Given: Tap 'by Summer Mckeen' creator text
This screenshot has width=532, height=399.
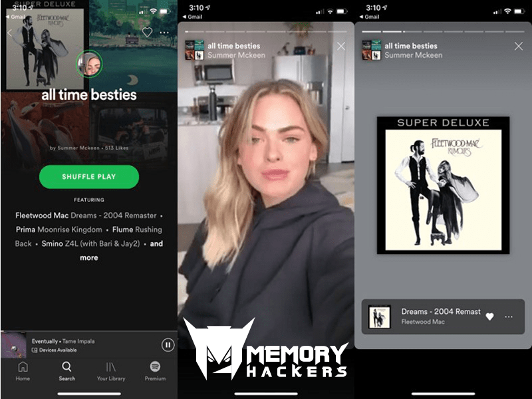Looking at the screenshot, I should coord(74,148).
